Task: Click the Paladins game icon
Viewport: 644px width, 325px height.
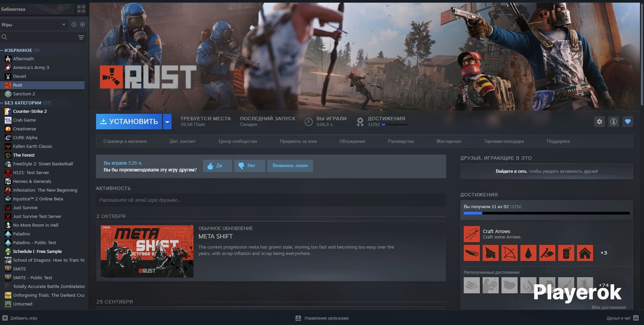Action: [8, 234]
